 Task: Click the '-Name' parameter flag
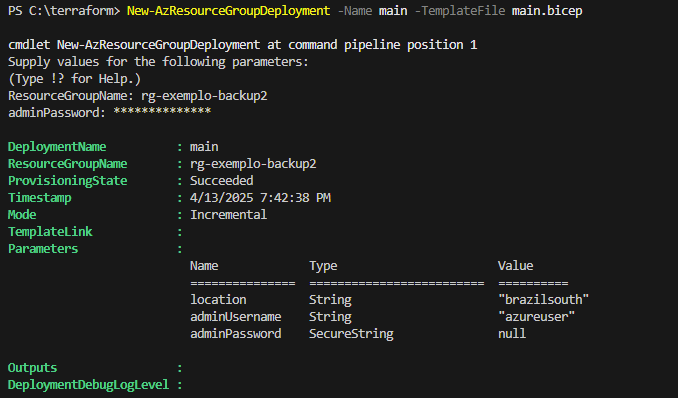pyautogui.click(x=355, y=11)
